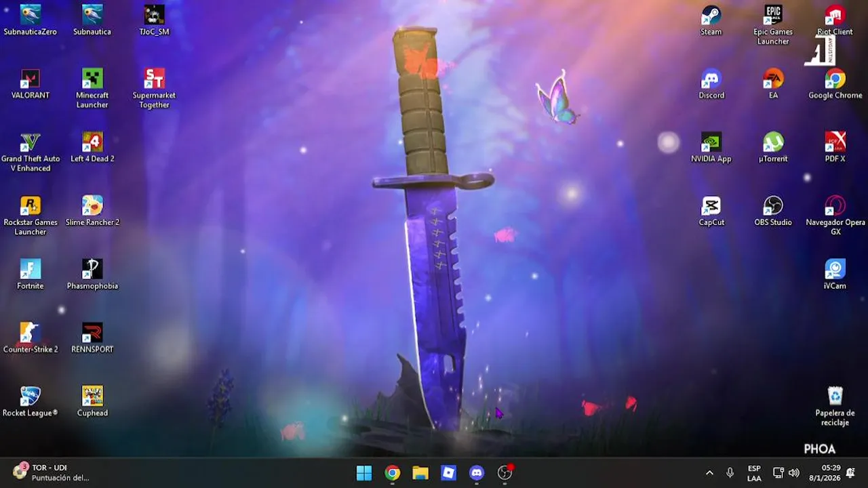Viewport: 868px width, 488px height.
Task: Switch to Discord in the taskbar
Action: pyautogui.click(x=477, y=473)
